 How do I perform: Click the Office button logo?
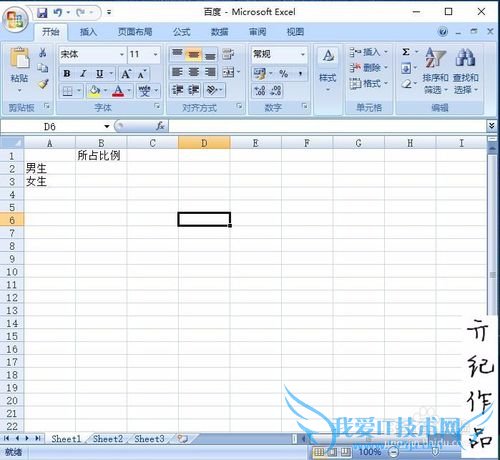[x=15, y=19]
